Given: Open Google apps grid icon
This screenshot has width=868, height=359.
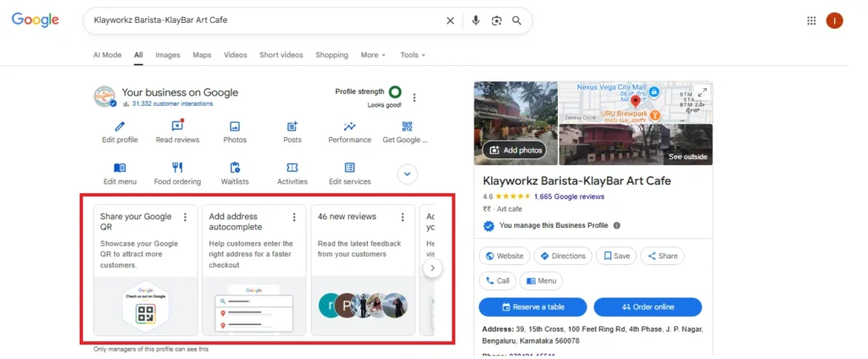Looking at the screenshot, I should tap(811, 20).
